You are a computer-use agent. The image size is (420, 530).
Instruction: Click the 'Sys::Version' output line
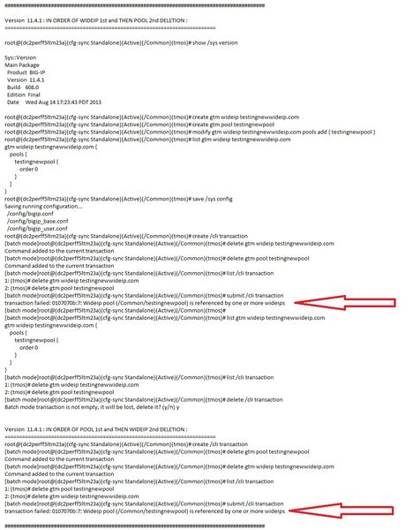20,57
